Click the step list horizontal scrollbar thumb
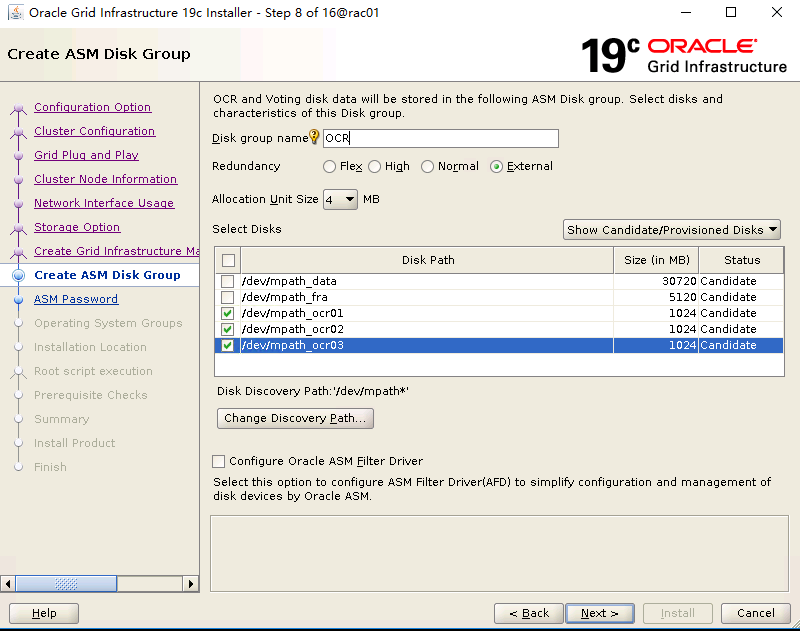800x631 pixels. pyautogui.click(x=66, y=584)
